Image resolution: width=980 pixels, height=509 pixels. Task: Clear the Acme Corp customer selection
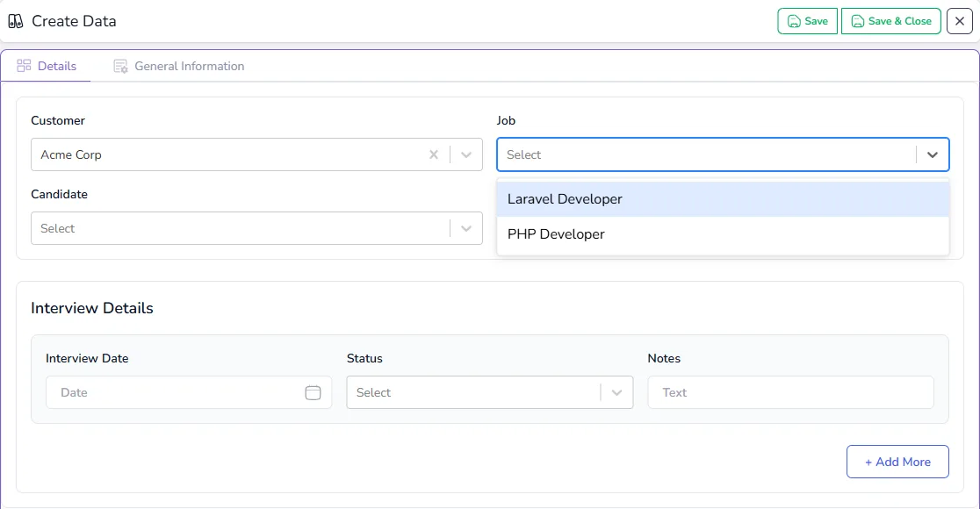pyautogui.click(x=434, y=154)
